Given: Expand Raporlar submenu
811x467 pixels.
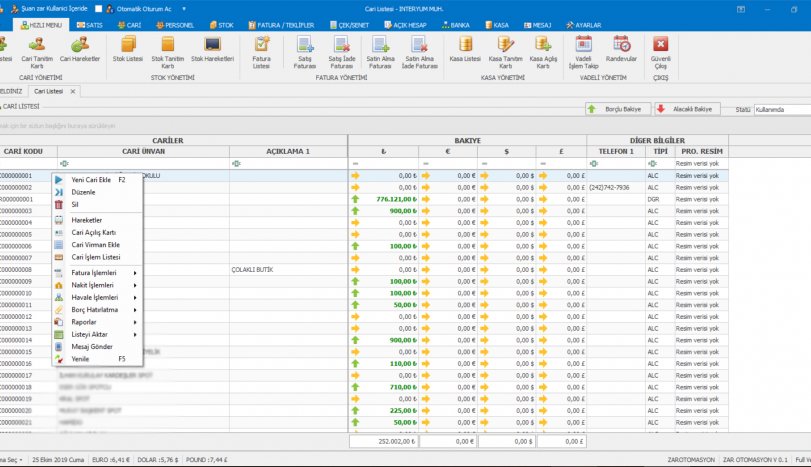Looking at the screenshot, I should coord(97,322).
